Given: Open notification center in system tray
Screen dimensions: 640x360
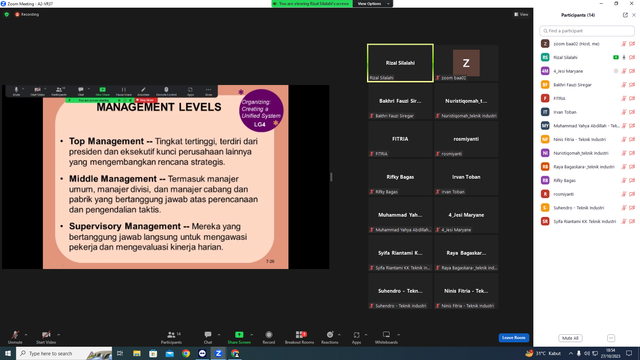Looking at the screenshot, I should click(x=629, y=353).
